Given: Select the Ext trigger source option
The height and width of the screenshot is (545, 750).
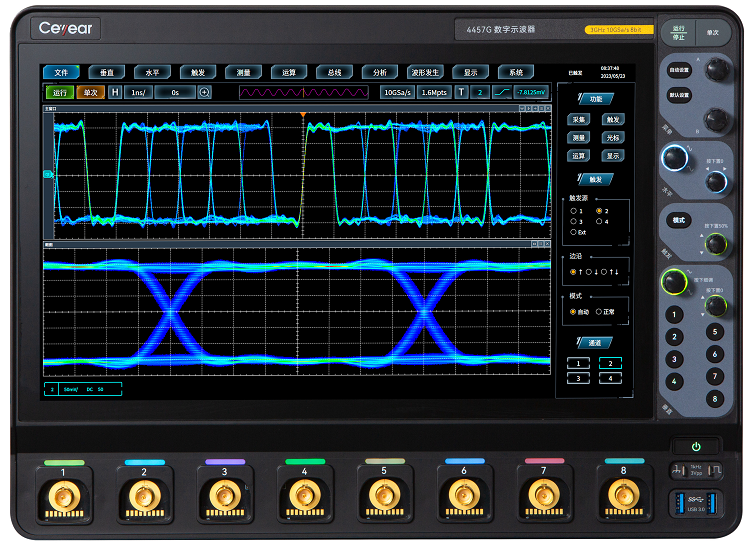Looking at the screenshot, I should (573, 232).
